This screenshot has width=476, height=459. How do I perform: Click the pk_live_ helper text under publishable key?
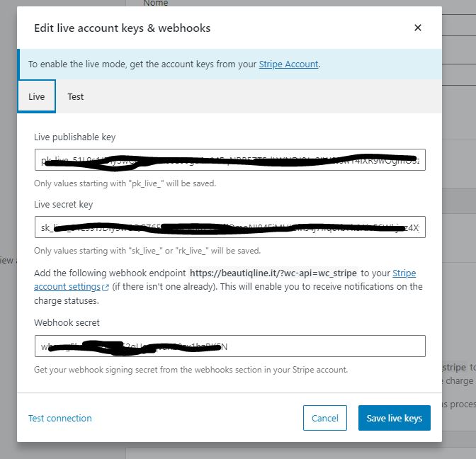(125, 183)
